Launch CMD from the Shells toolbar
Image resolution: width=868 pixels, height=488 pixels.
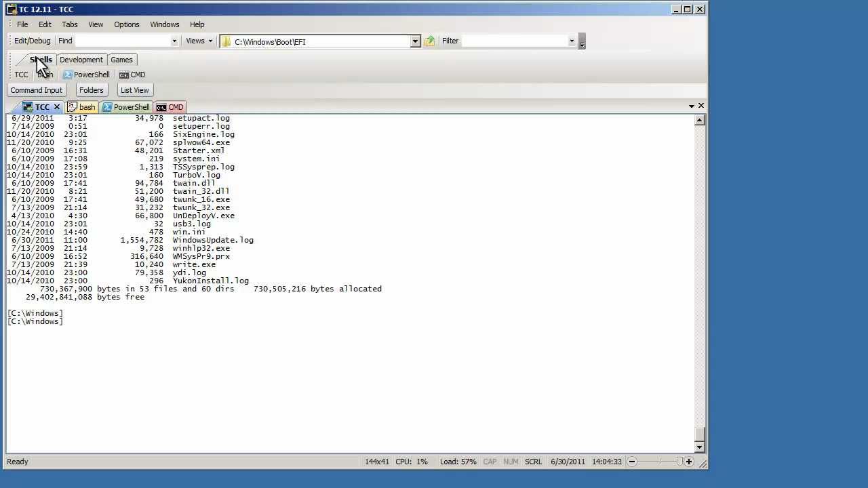(132, 75)
